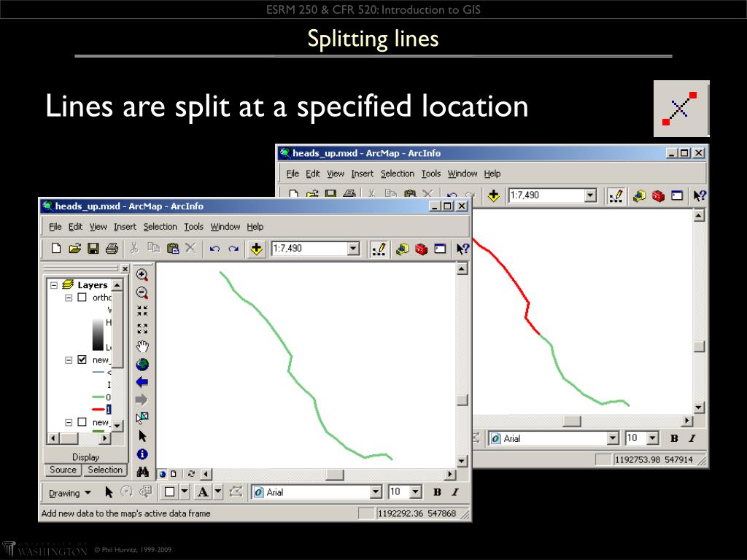
Task: Collapse the checked new_ layer node
Action: 69,360
